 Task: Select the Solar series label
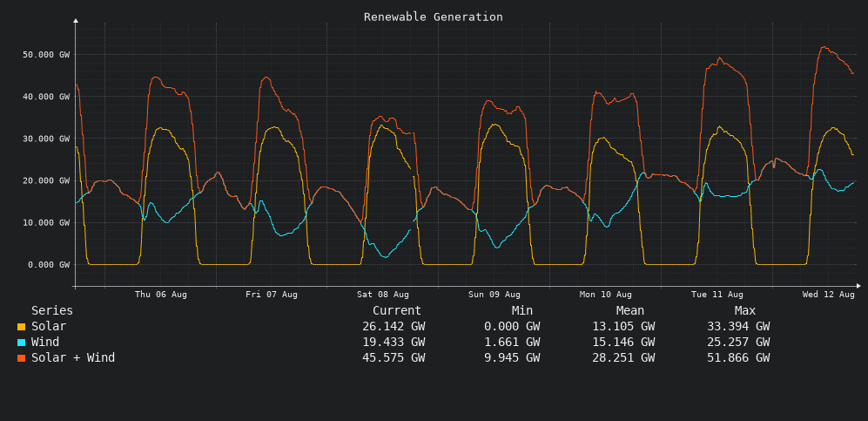tap(49, 326)
